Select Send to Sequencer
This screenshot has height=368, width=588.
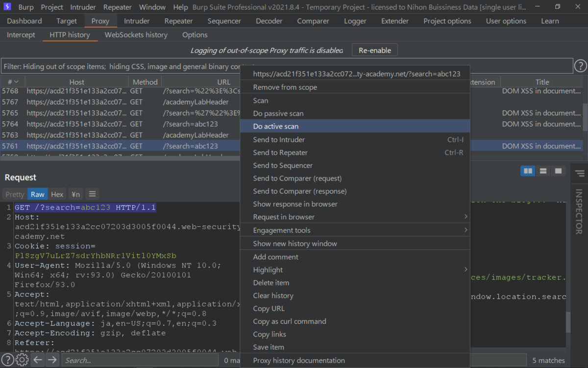point(354,165)
